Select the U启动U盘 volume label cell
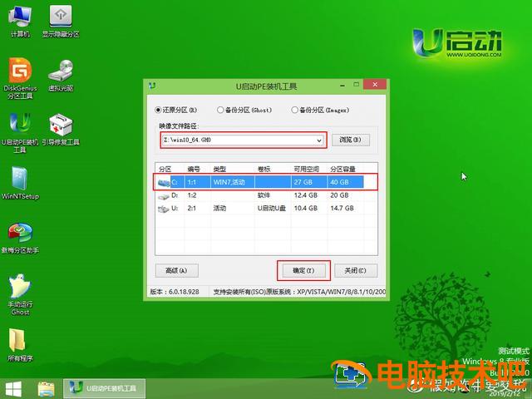This screenshot has height=399, width=532. (272, 209)
